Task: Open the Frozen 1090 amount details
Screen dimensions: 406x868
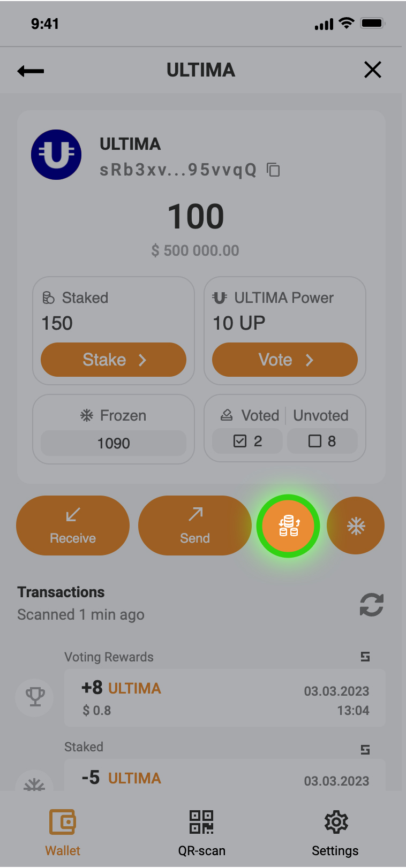Action: pyautogui.click(x=114, y=443)
